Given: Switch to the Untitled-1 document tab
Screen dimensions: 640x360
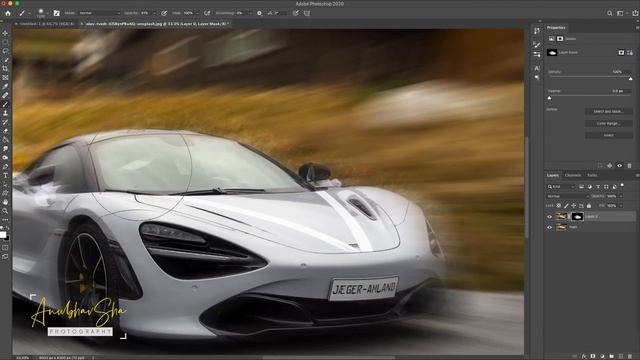Looking at the screenshot, I should 47,24.
